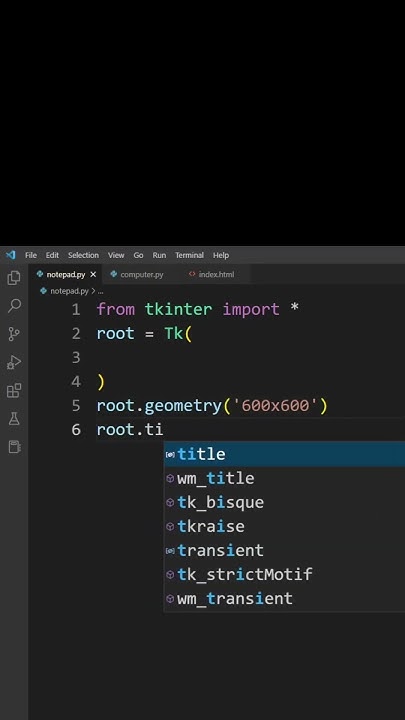Screen dimensions: 405x720
Task: Click the closing parenthesis on line 4
Action: coord(101,382)
